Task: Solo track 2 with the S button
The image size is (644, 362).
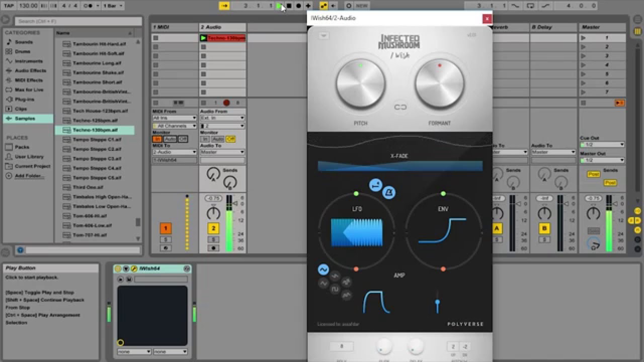Action: pyautogui.click(x=213, y=240)
